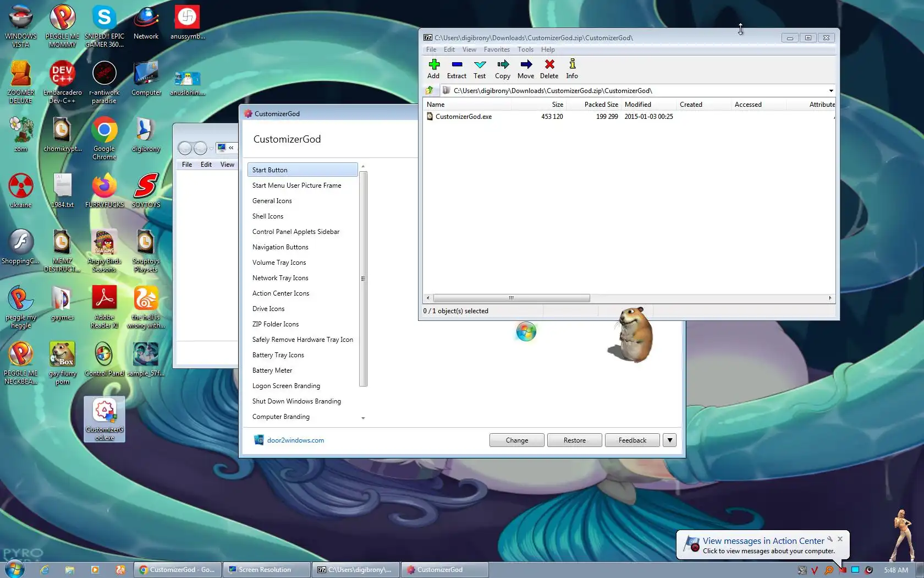Select the Control Panel desktop icon
This screenshot has width=924, height=578.
point(104,359)
